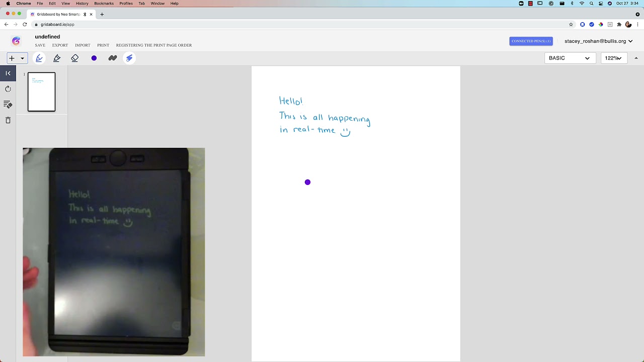Bookmark this page with star icon
644x362 pixels.
click(571, 24)
